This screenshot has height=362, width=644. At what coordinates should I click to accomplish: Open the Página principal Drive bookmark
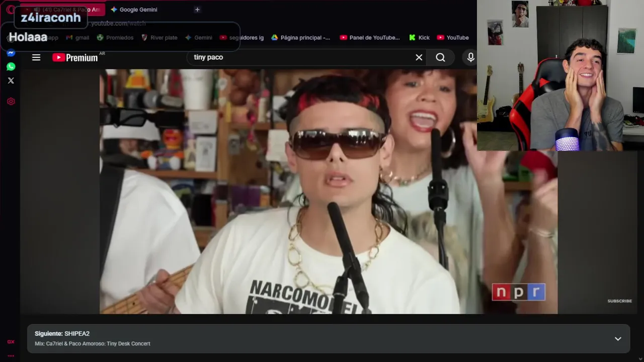pyautogui.click(x=300, y=38)
